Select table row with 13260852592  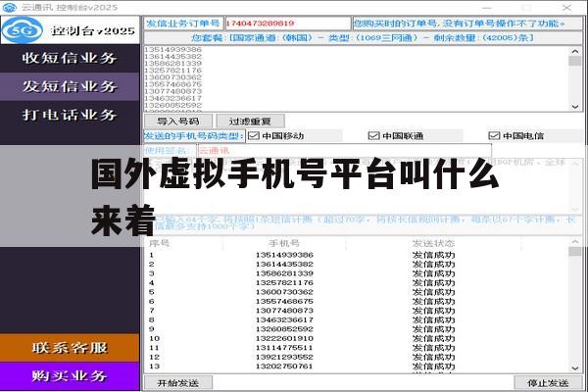coord(357,329)
